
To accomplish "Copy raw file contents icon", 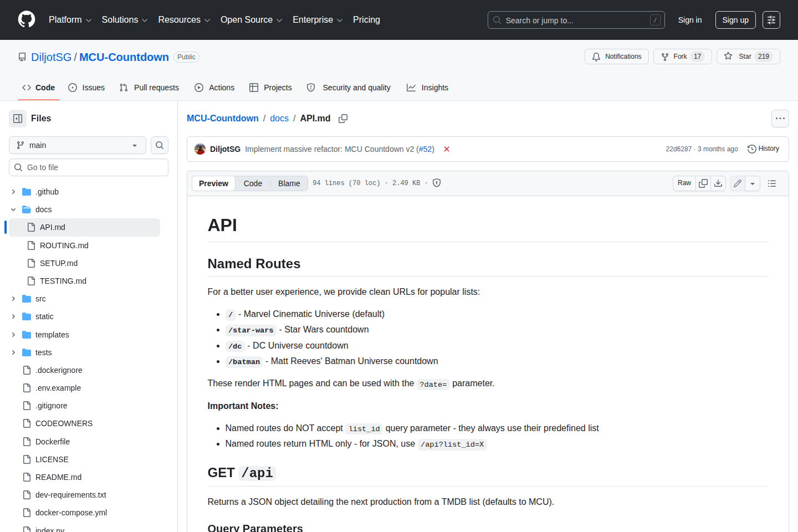I will point(703,183).
